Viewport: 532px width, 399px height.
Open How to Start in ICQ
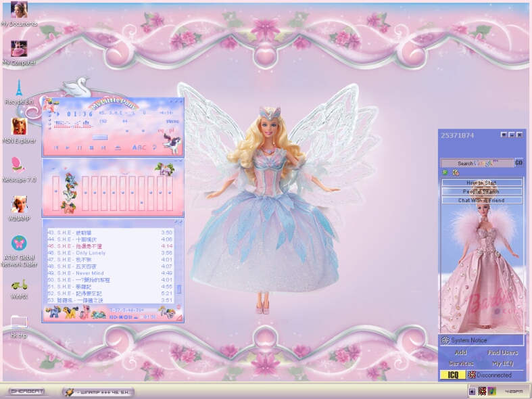click(x=481, y=183)
